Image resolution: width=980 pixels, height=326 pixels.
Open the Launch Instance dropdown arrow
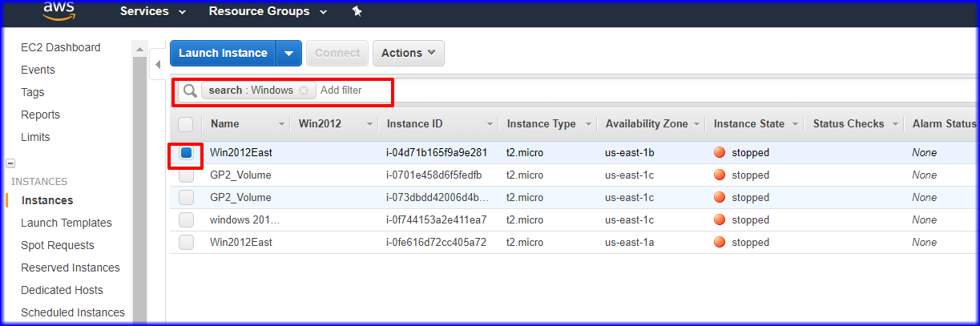288,53
